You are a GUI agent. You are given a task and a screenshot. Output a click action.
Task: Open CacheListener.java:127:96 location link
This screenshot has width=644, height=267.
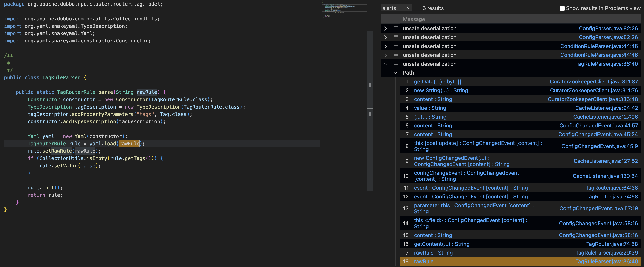click(x=605, y=117)
